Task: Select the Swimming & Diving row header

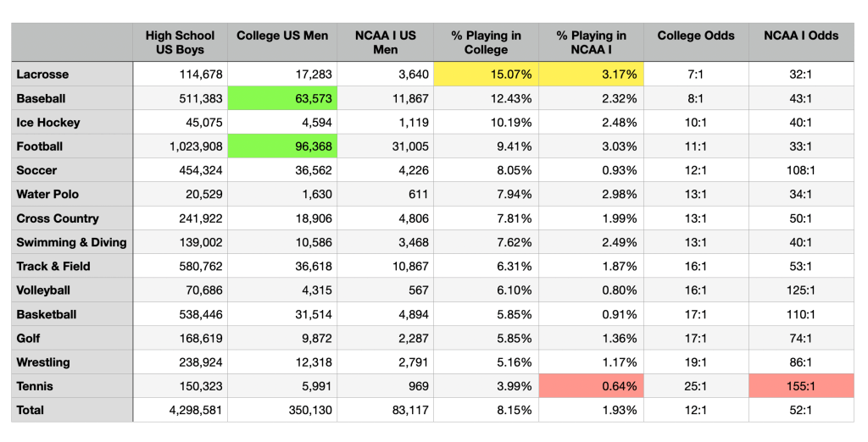Action: tap(72, 242)
